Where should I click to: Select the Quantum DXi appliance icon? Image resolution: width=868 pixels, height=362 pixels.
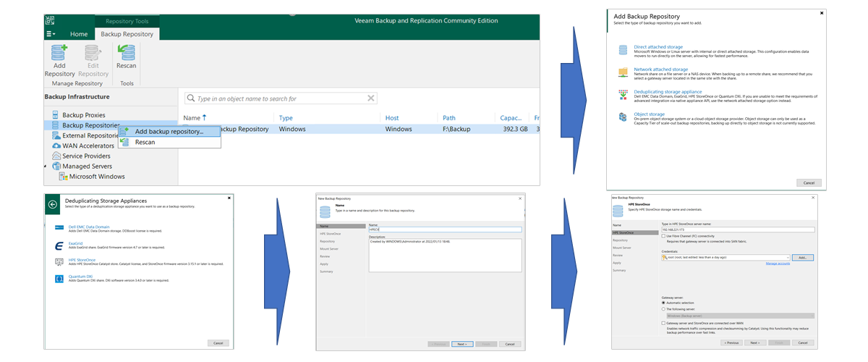click(x=59, y=279)
